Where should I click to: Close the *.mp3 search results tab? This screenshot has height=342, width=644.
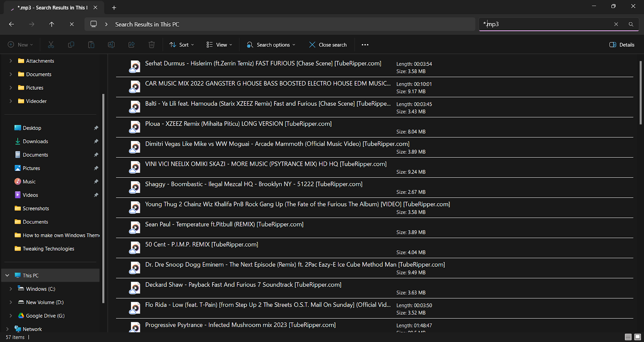click(x=95, y=8)
